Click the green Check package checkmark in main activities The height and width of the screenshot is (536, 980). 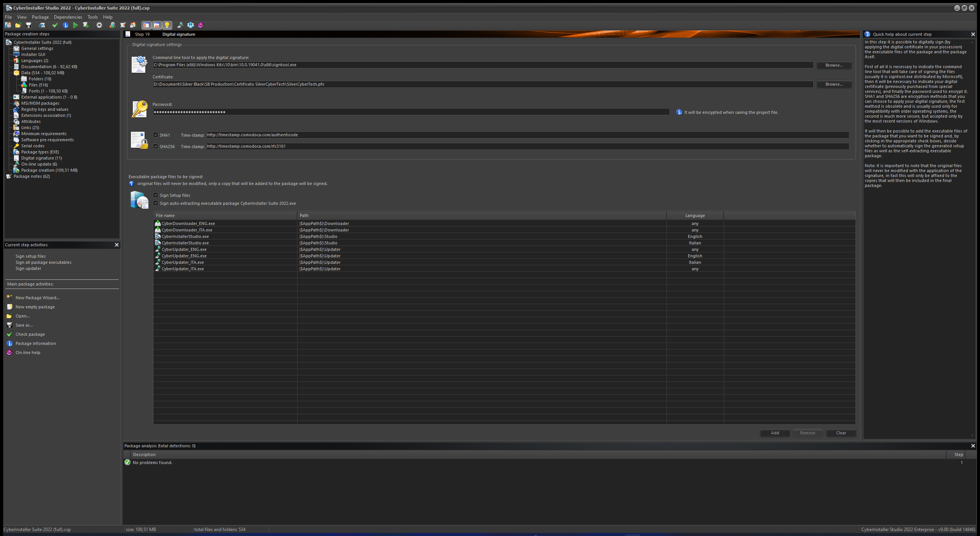coord(10,334)
